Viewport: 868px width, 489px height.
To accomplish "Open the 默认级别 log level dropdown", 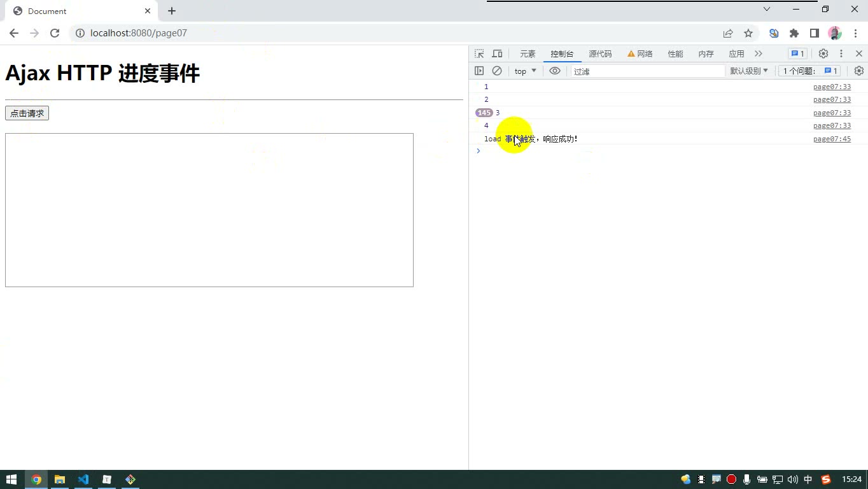I will point(749,71).
